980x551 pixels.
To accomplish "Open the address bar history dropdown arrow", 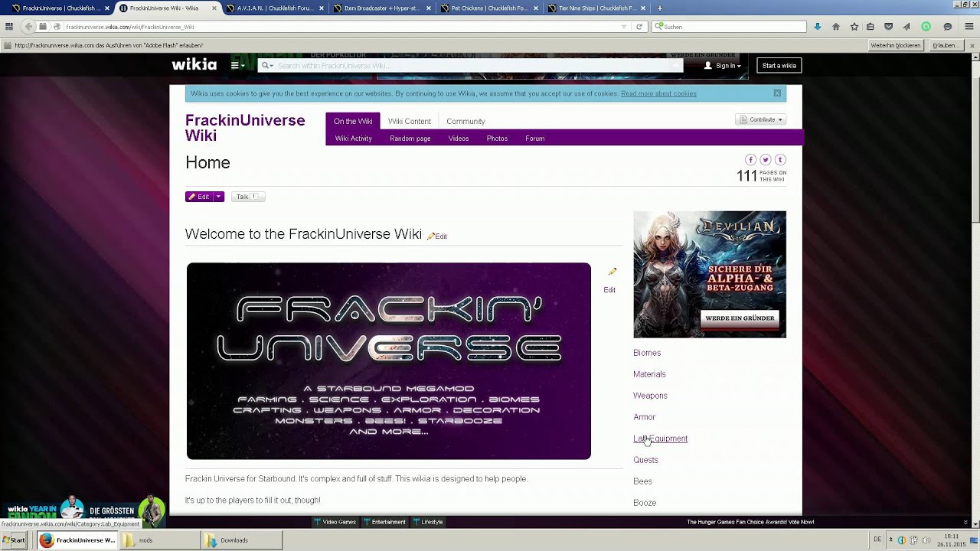I will coord(624,27).
